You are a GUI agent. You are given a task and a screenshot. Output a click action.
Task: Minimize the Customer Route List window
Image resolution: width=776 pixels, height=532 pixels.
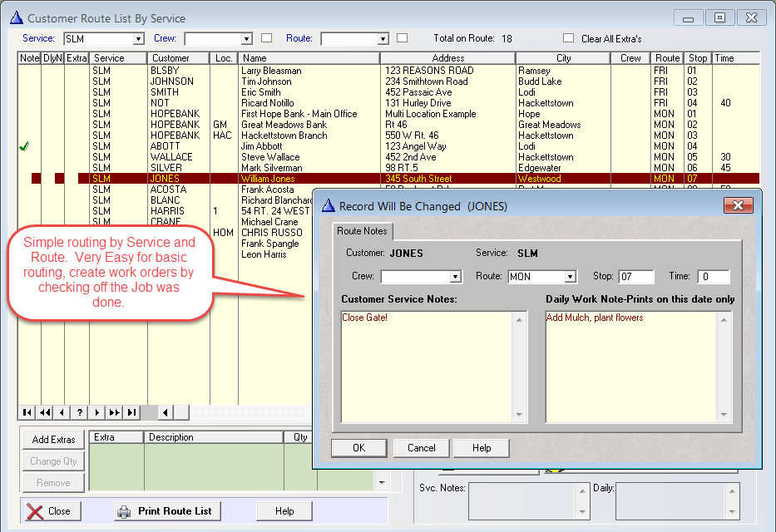pos(689,17)
